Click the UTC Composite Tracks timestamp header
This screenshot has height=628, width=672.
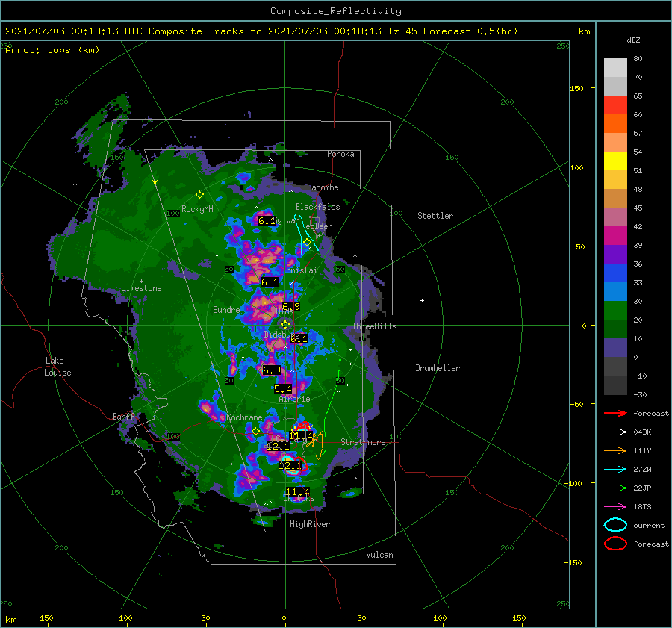pyautogui.click(x=261, y=31)
